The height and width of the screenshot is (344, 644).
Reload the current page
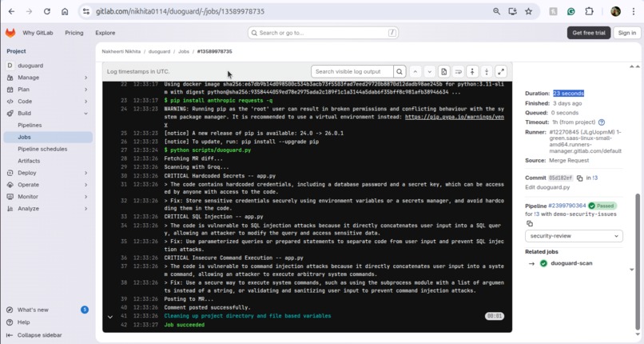pyautogui.click(x=47, y=11)
